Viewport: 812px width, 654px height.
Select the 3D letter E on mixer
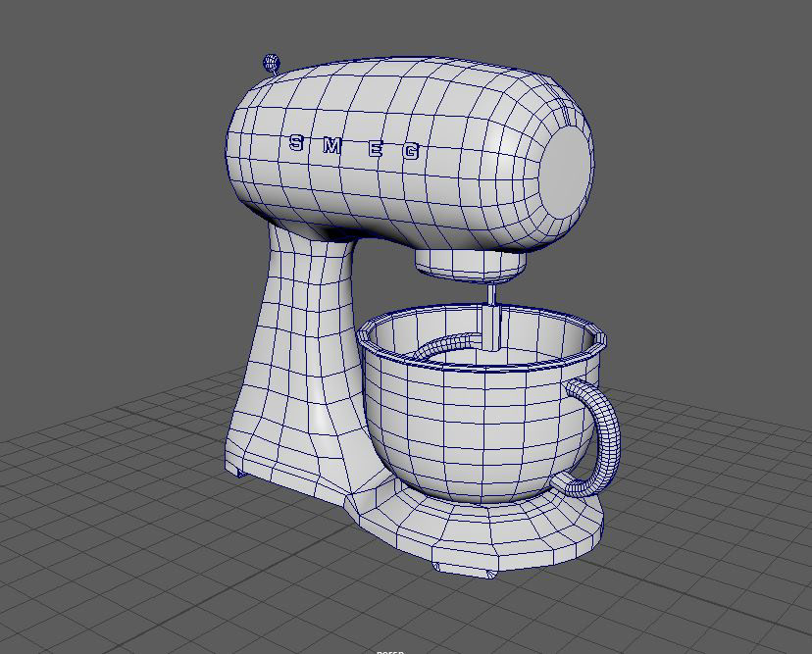point(376,150)
